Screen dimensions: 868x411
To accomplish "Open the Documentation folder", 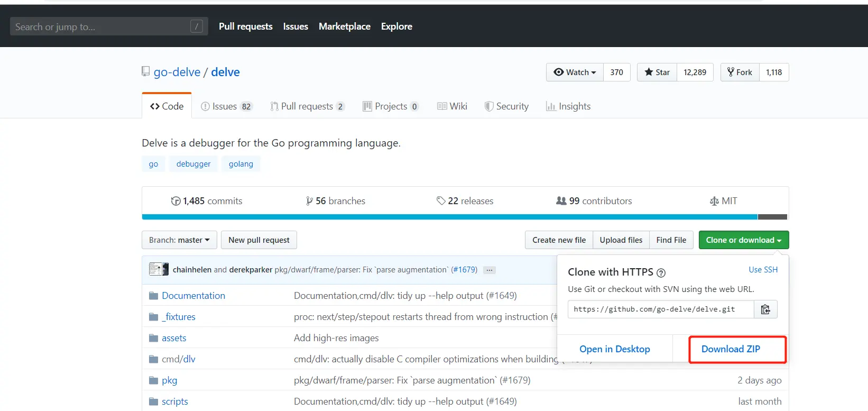I will 193,296.
